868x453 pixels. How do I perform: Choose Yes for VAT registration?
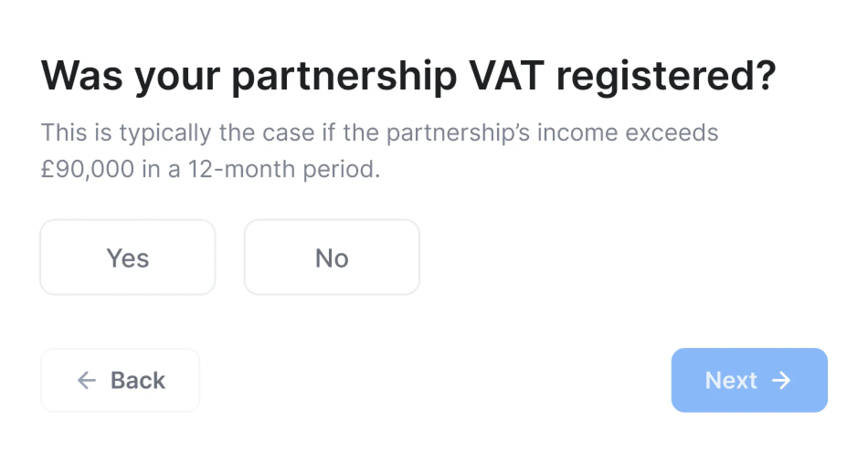(x=127, y=258)
